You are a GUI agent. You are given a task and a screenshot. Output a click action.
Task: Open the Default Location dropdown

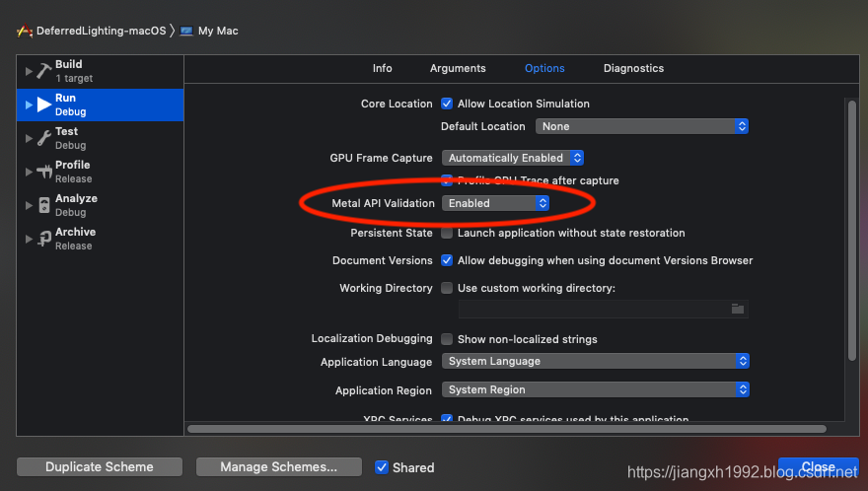[642, 126]
